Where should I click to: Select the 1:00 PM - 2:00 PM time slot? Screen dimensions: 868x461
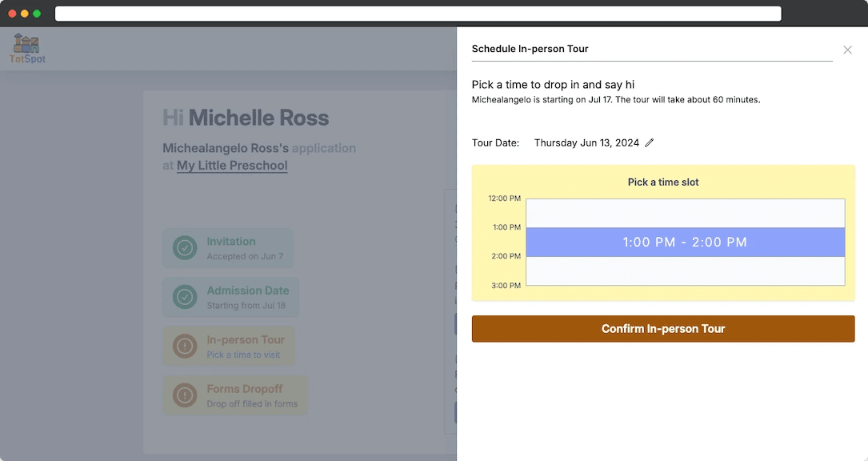coord(686,242)
